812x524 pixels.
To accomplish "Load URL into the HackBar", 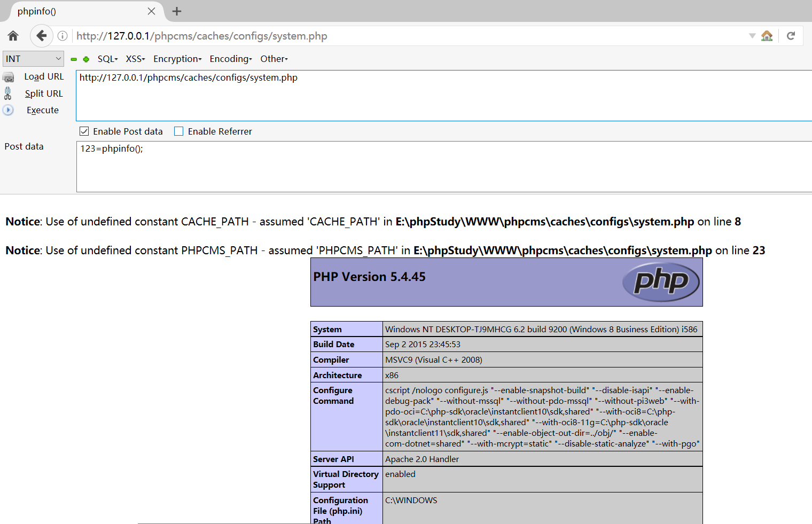I will pyautogui.click(x=44, y=76).
